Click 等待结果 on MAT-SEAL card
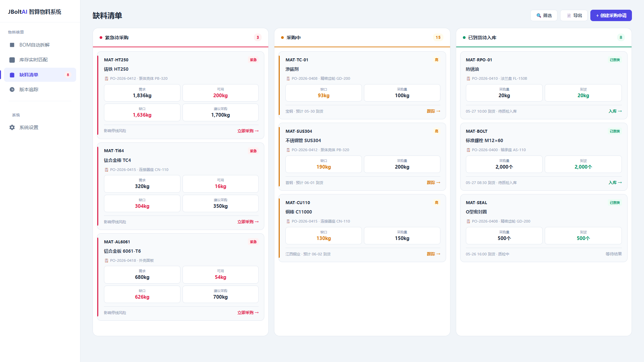 613,254
